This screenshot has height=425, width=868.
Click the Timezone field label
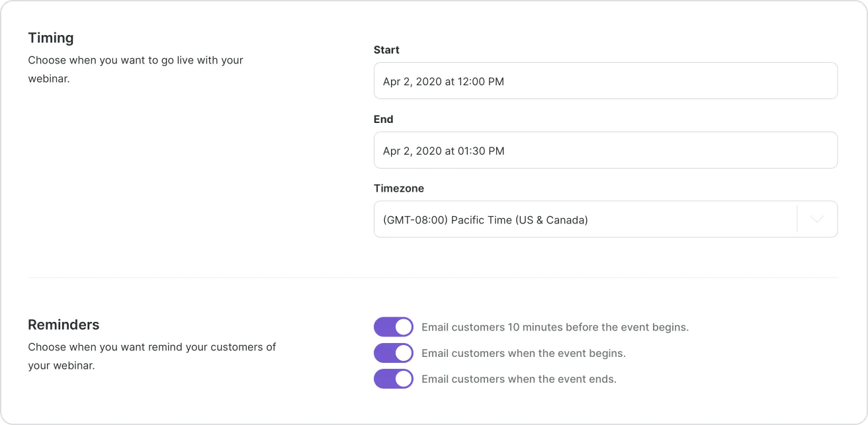coord(399,188)
